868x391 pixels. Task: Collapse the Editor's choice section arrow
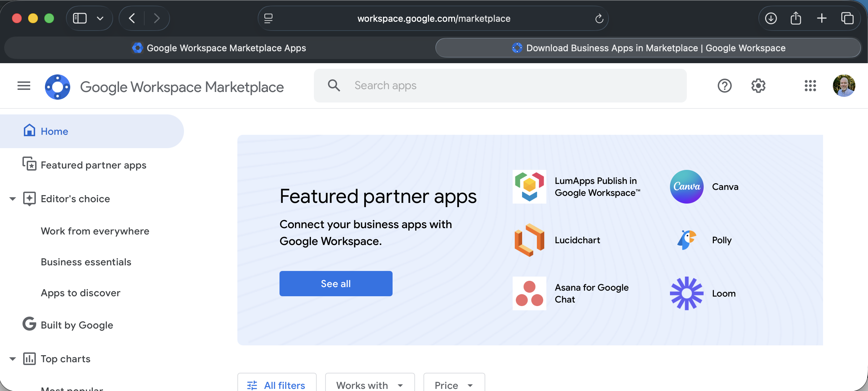[13, 199]
